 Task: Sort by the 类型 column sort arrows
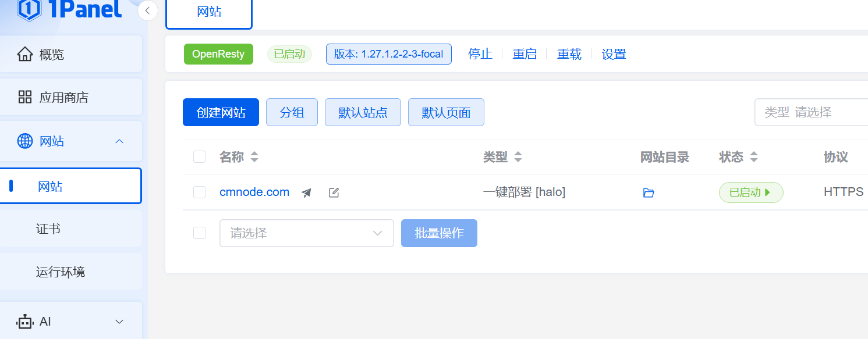point(518,157)
